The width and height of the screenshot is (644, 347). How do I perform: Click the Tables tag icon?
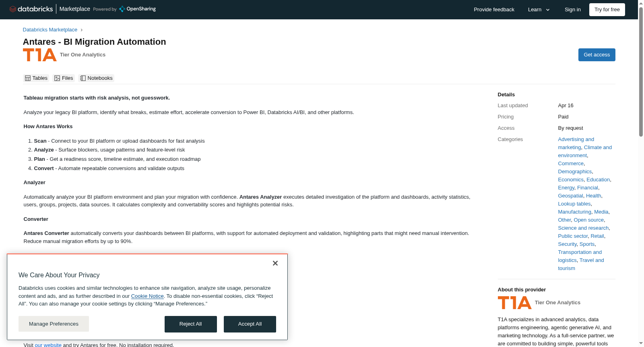28,78
